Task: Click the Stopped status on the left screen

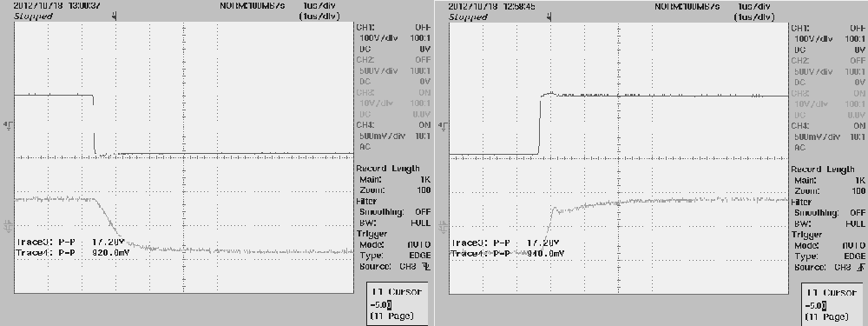Action: click(33, 16)
